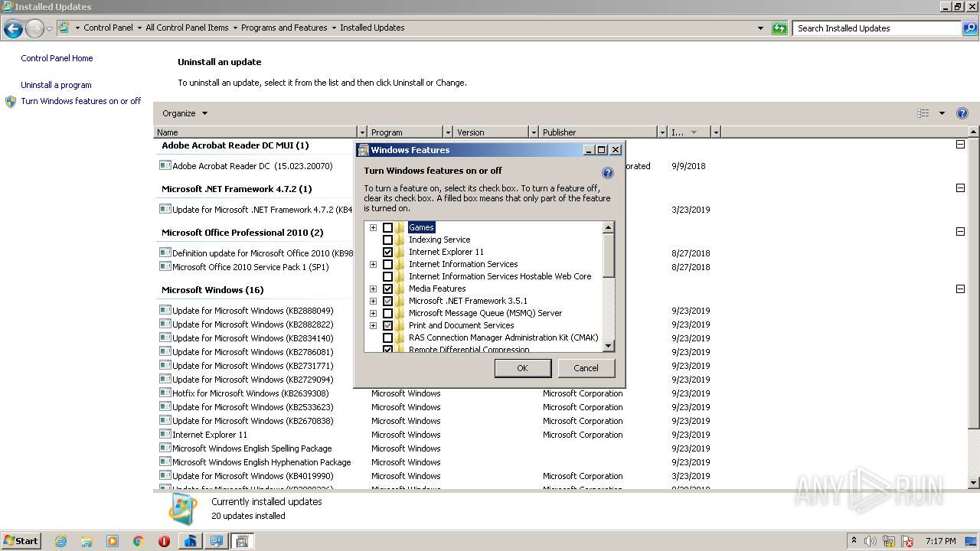Expand Microsoft Message Queue Server node
The image size is (980, 551).
tap(373, 313)
